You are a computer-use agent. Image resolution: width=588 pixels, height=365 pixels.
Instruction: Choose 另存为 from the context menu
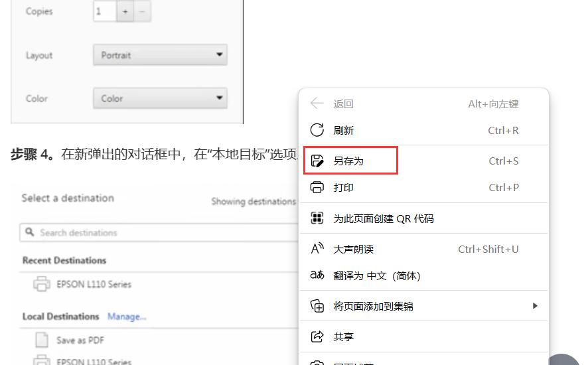tap(424, 161)
